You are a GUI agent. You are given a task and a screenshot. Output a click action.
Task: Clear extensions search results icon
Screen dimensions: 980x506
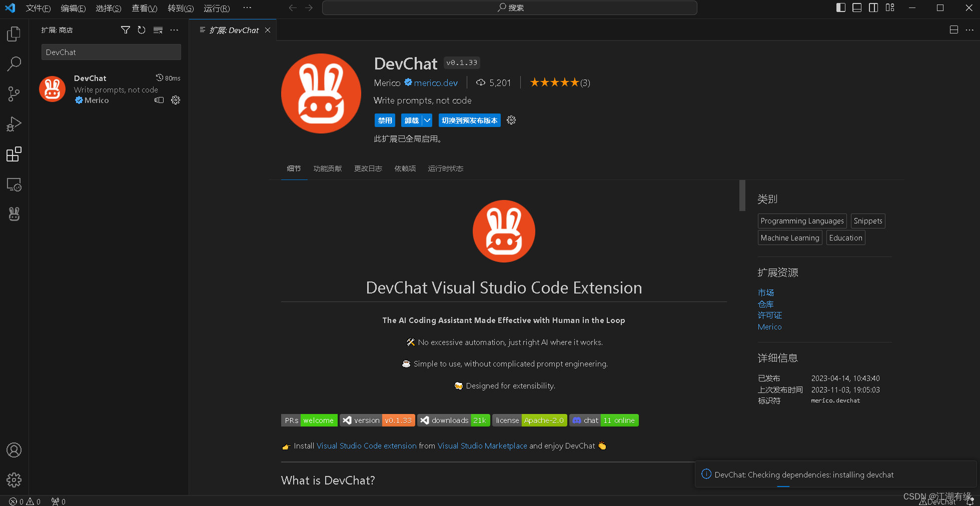click(158, 30)
